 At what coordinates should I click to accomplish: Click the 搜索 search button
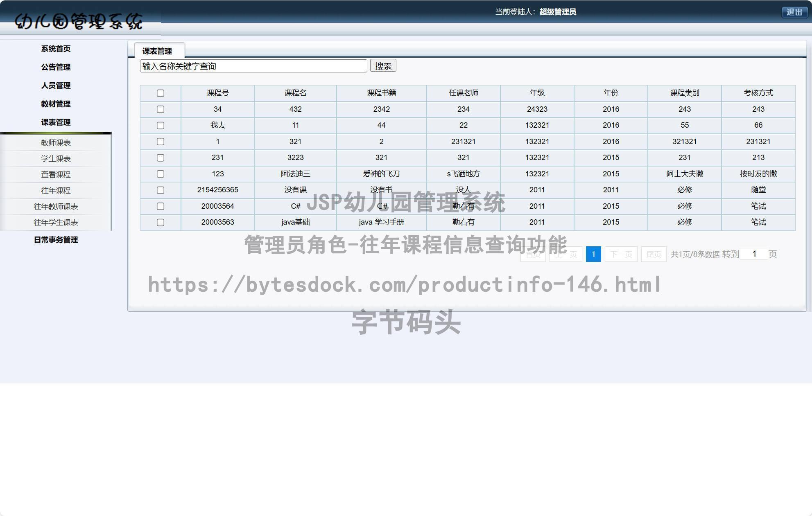383,65
